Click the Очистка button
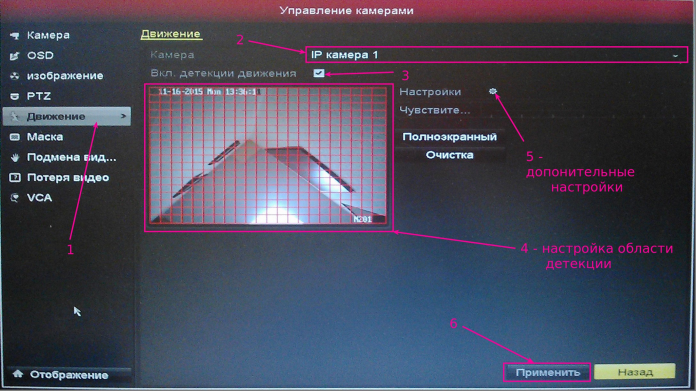 (449, 155)
